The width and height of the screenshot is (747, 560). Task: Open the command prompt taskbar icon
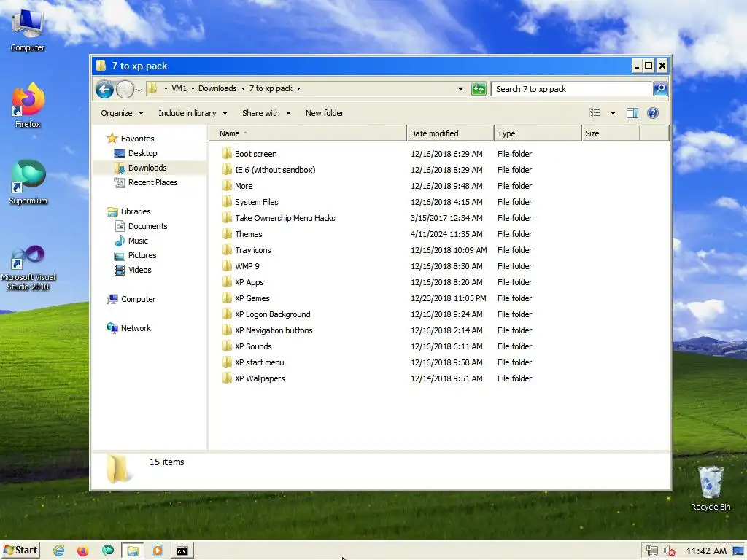click(x=182, y=551)
